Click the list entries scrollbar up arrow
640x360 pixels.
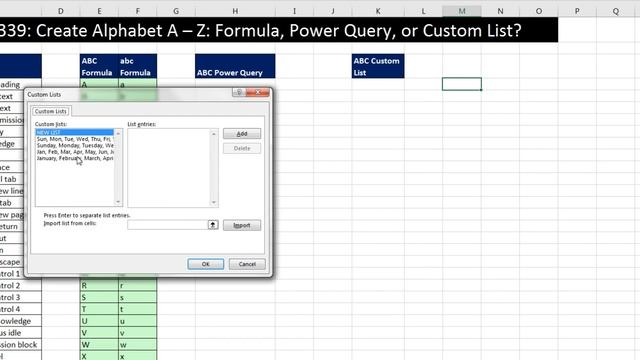coord(213,133)
